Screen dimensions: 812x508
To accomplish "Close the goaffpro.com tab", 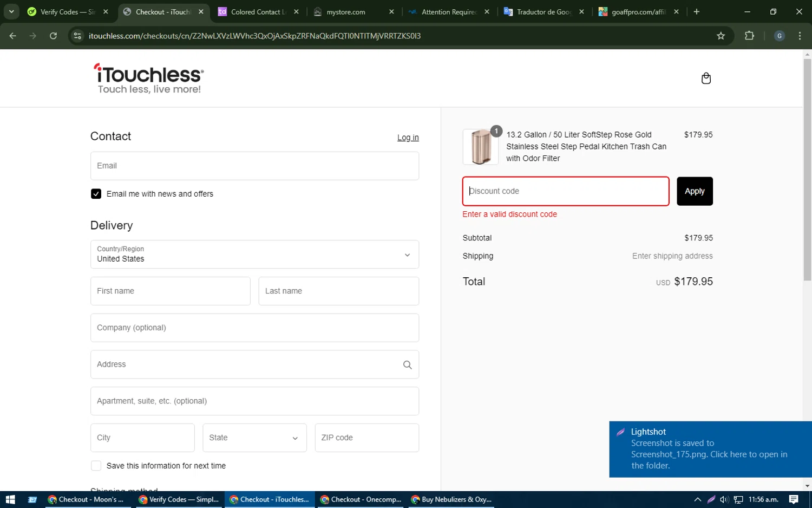I will (x=676, y=11).
